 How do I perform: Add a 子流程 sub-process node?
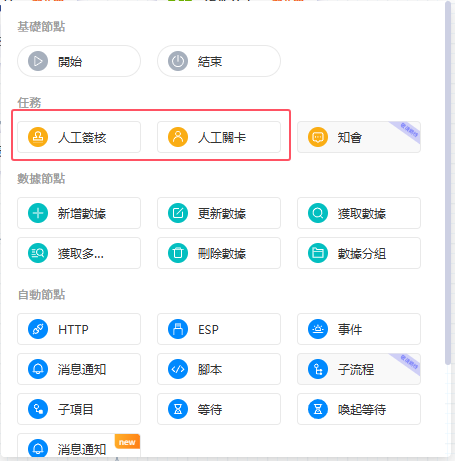pyautogui.click(x=359, y=369)
